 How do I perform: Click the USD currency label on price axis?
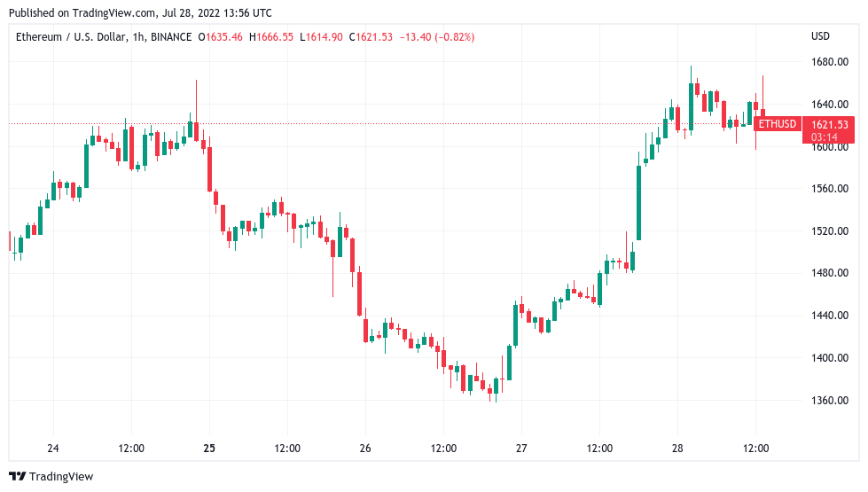pyautogui.click(x=820, y=37)
